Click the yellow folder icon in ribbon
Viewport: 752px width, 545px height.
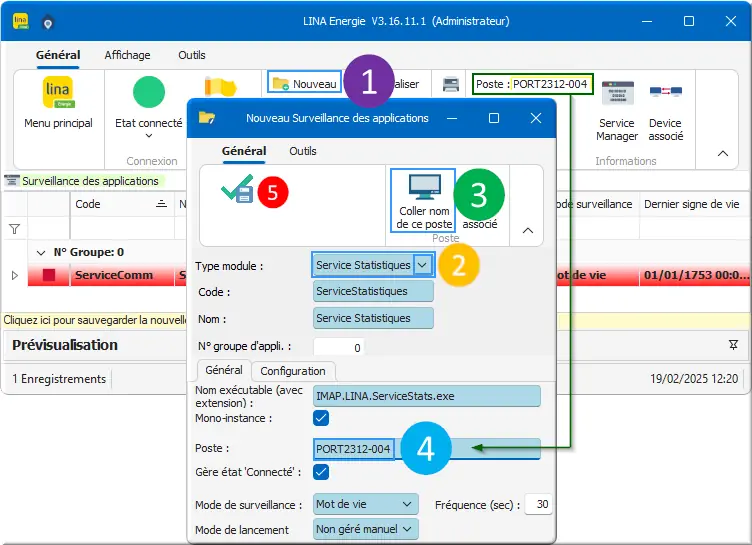coord(220,87)
